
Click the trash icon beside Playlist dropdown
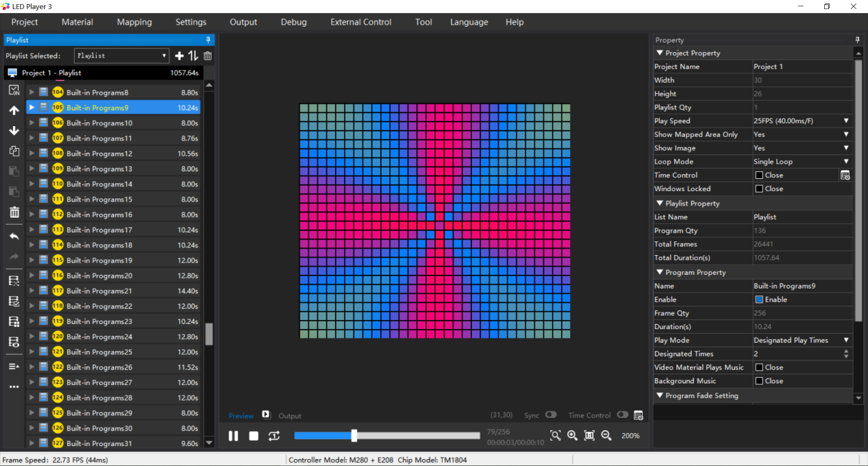point(208,56)
